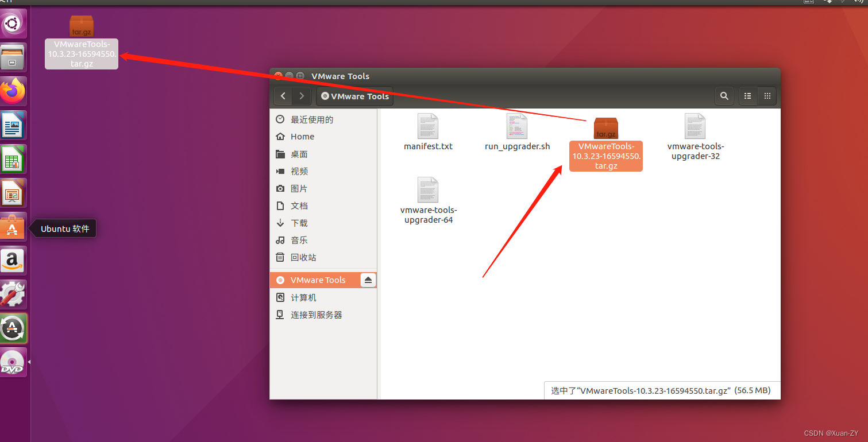Viewport: 868px width, 442px height.
Task: Select VMwareTools-10.3.23 tar.gz in window
Action: click(x=606, y=144)
